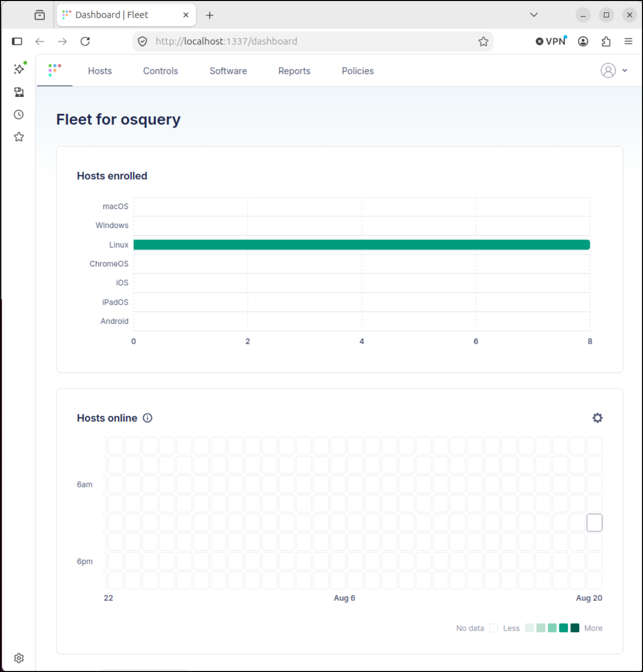This screenshot has width=643, height=672.
Task: Open the recent browsing tab view icon
Action: coord(40,15)
